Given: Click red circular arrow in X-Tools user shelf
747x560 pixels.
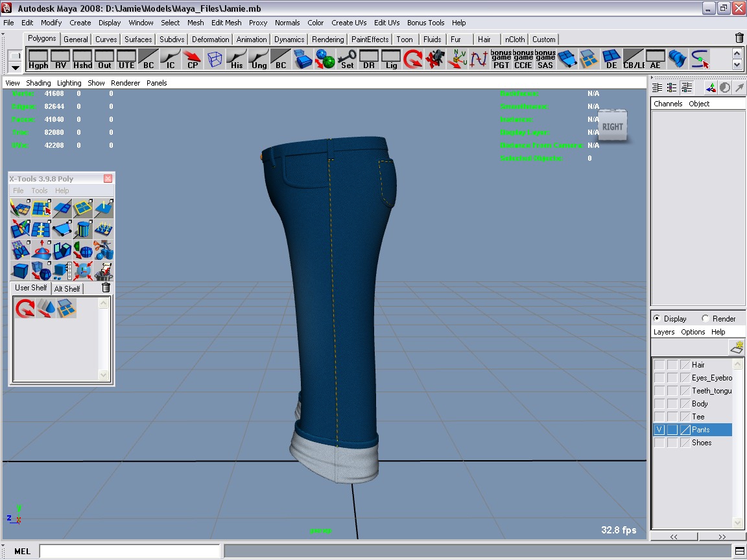Looking at the screenshot, I should (x=25, y=308).
